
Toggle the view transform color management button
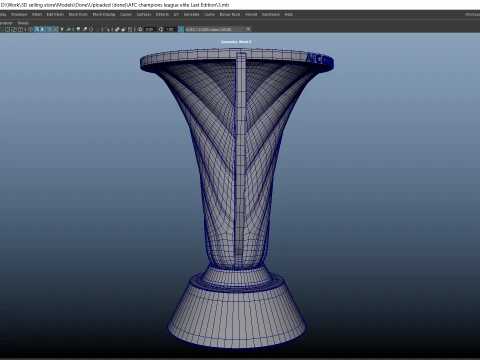pos(181,29)
